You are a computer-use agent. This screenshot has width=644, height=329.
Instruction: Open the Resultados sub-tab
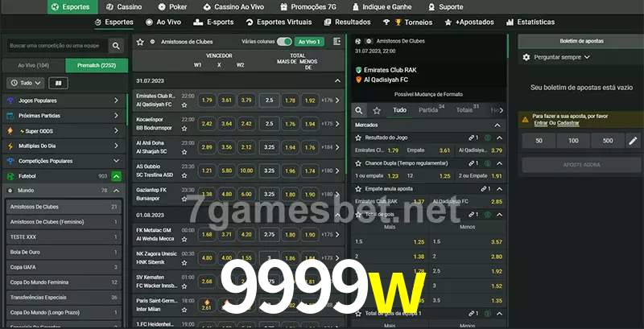click(x=347, y=23)
